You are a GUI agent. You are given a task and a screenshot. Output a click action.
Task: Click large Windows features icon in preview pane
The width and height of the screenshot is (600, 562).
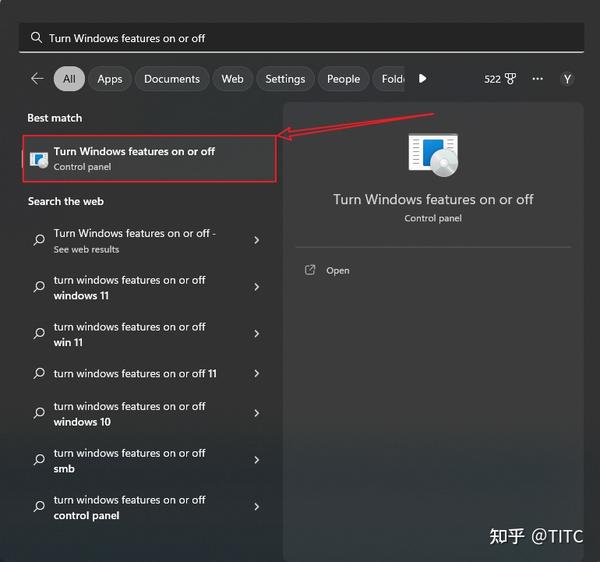(433, 155)
